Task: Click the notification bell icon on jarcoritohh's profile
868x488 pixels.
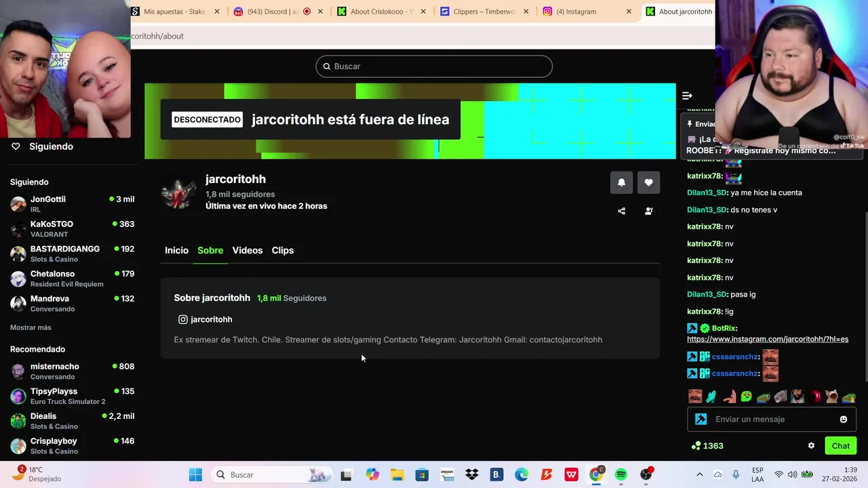Action: [621, 182]
